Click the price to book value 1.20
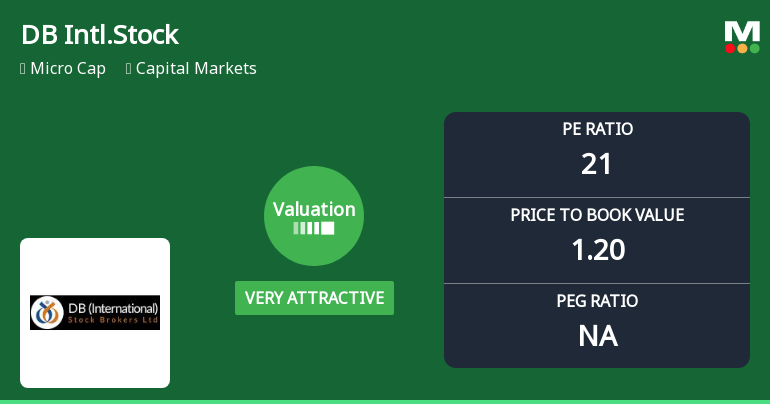 pos(597,250)
